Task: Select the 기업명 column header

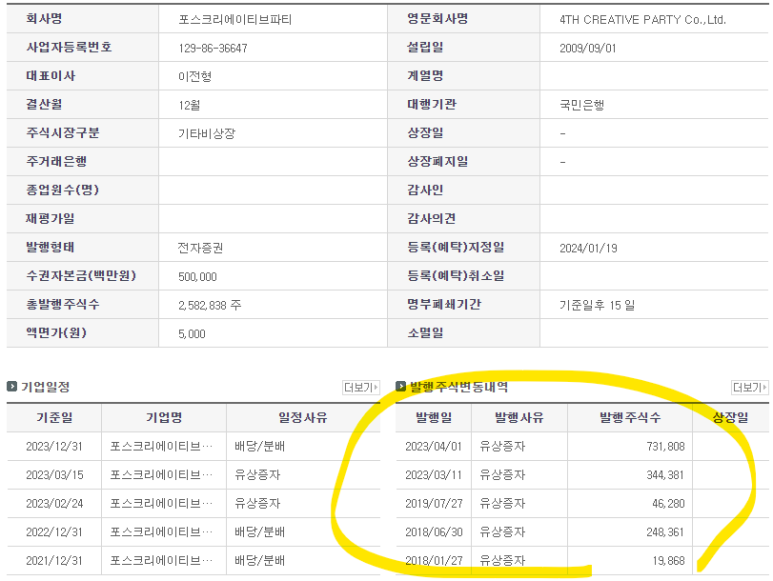Action: point(164,417)
